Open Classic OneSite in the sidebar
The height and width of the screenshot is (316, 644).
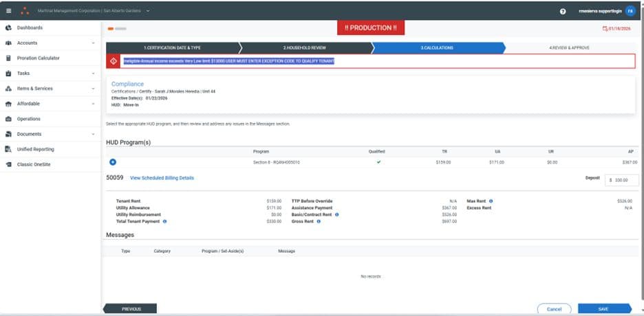33,164
